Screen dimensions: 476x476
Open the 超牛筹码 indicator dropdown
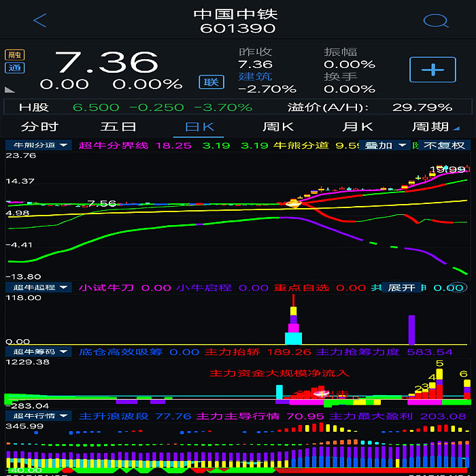[39, 352]
